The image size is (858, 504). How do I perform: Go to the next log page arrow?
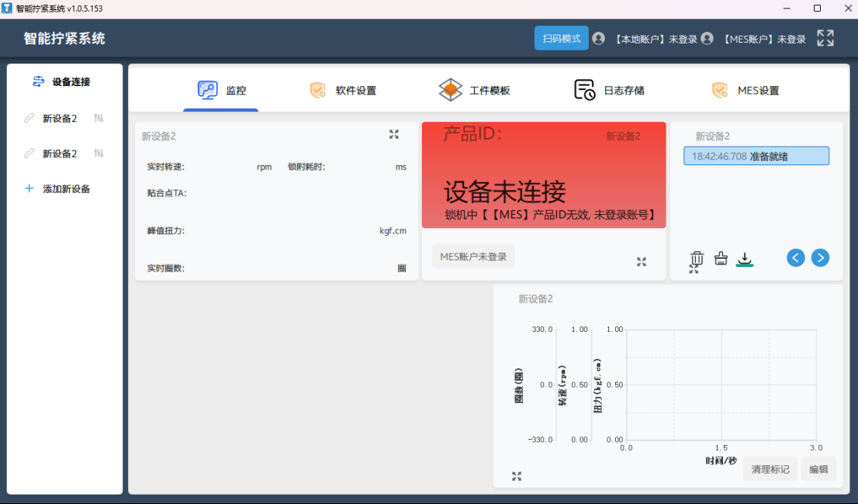coord(820,257)
